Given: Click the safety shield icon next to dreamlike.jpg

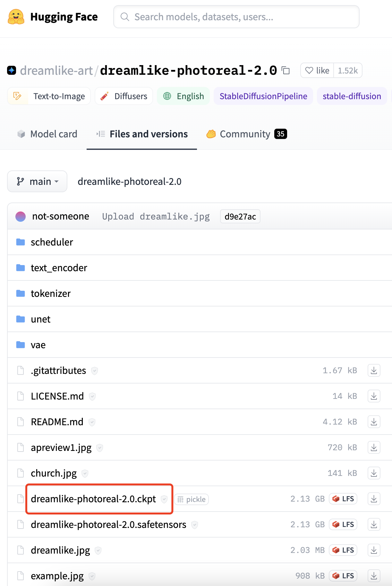Looking at the screenshot, I should 98,550.
